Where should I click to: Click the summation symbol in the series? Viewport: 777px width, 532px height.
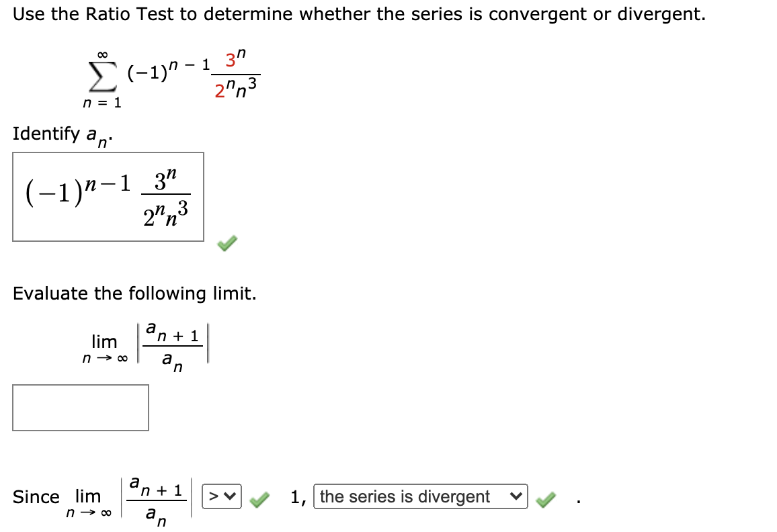click(101, 77)
